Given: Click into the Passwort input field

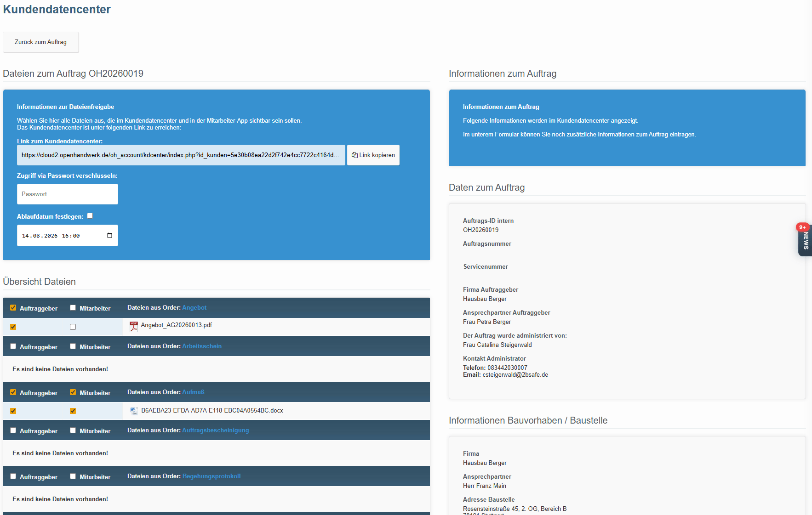Looking at the screenshot, I should pos(68,194).
